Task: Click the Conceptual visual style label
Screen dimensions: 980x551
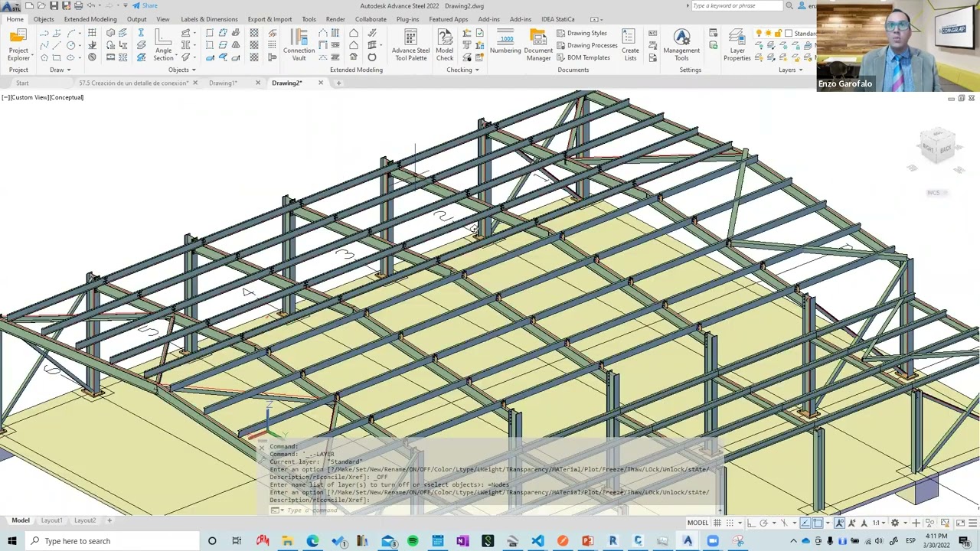Action: 67,97
